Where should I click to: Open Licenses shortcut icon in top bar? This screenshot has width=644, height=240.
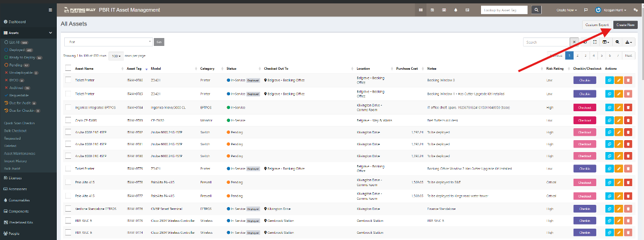pyautogui.click(x=432, y=10)
